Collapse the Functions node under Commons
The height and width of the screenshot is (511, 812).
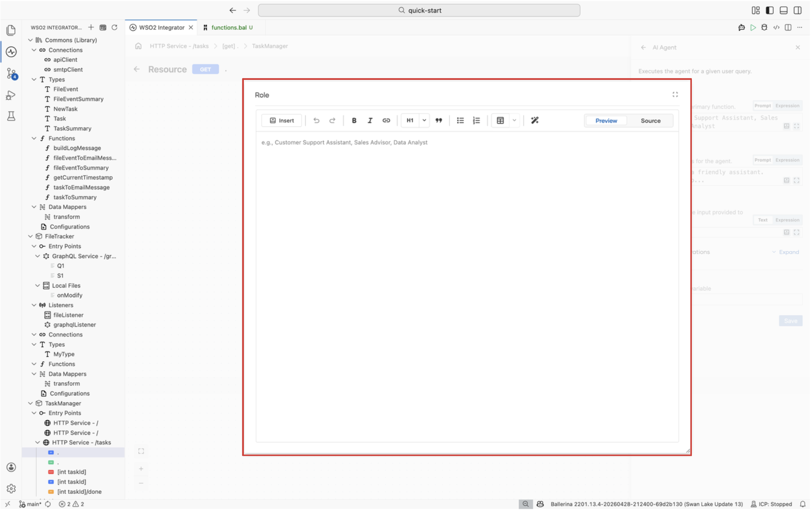coord(34,139)
